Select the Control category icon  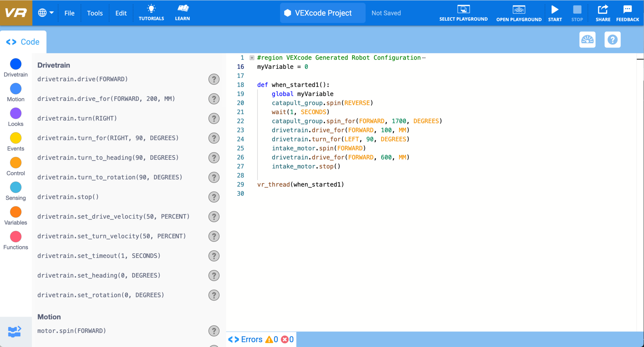point(15,163)
